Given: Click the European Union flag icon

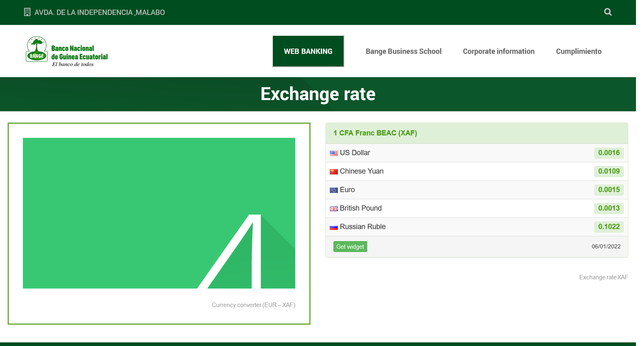Looking at the screenshot, I should pyautogui.click(x=333, y=190).
